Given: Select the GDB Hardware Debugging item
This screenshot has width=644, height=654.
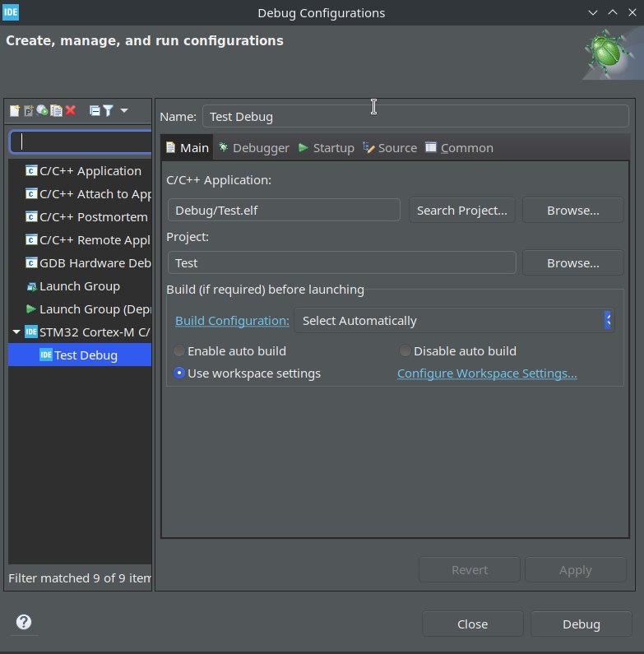Looking at the screenshot, I should (x=80, y=262).
